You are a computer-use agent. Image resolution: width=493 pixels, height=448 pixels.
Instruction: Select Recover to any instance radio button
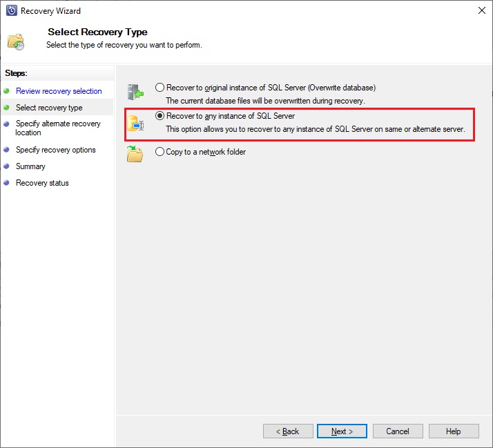coord(159,116)
